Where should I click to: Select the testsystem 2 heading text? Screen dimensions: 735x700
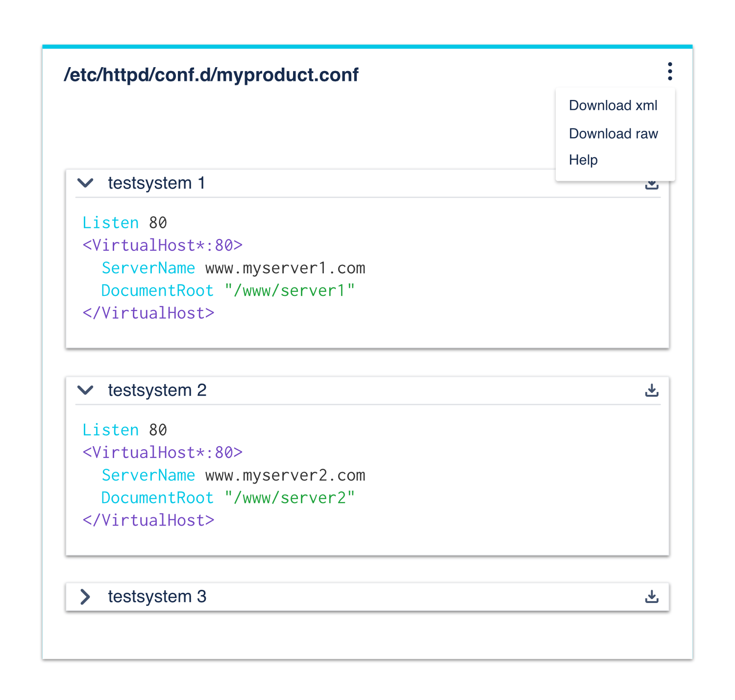click(x=157, y=390)
